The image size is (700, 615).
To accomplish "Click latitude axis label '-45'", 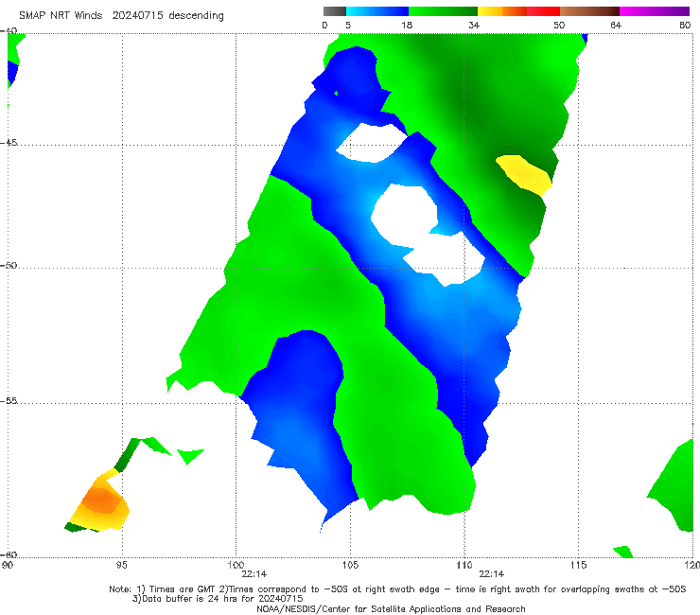I will point(9,143).
